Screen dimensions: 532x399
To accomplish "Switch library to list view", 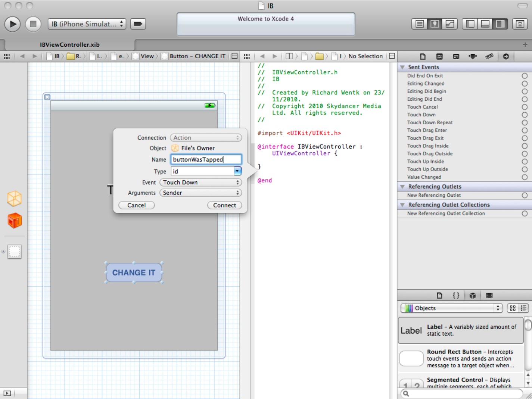I will point(523,308).
